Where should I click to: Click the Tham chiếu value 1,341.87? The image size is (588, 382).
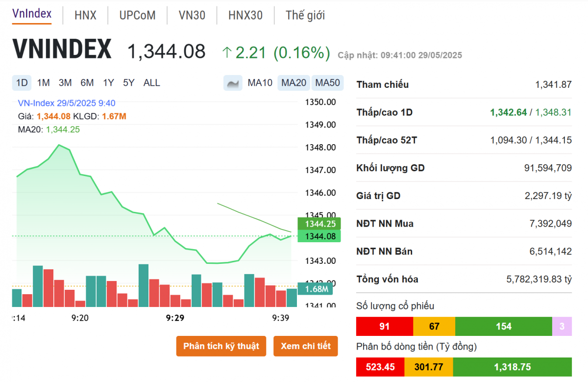553,85
